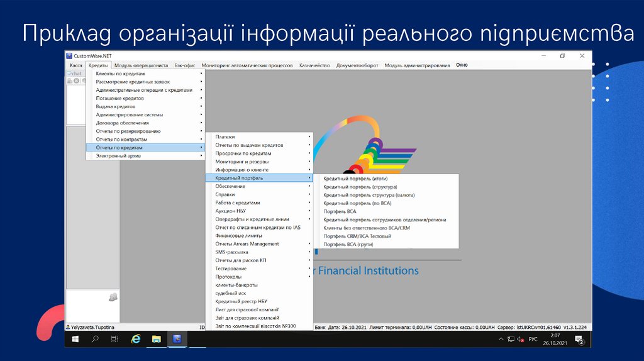The height and width of the screenshot is (361, 644).
Task: Select Отчеты по кредитам menu entry
Action: pyautogui.click(x=145, y=147)
